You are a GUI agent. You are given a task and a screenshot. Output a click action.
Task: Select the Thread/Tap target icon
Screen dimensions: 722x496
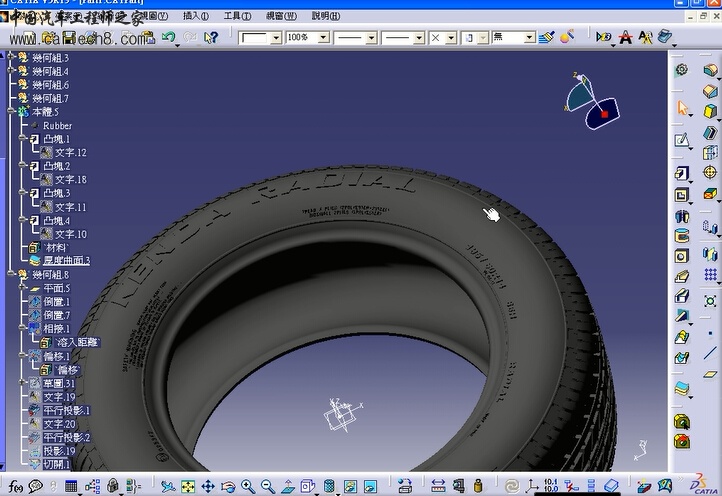710,172
